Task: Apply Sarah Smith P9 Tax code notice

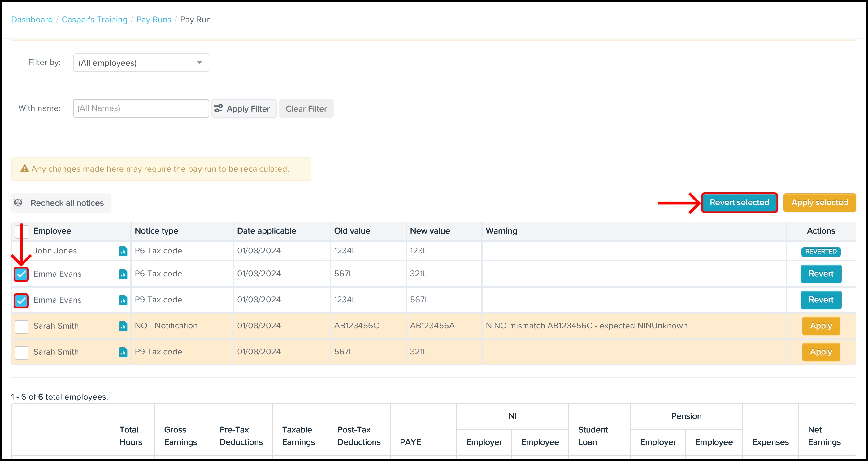Action: [821, 352]
